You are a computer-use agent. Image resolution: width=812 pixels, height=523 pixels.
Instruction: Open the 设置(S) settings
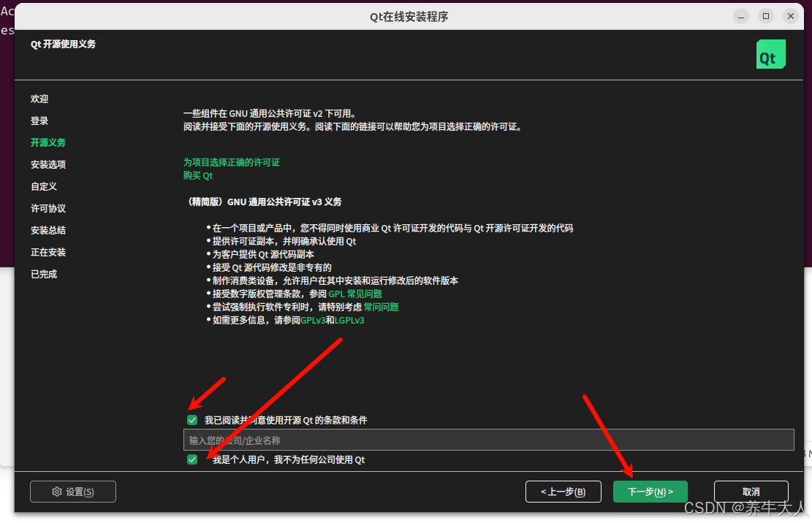(x=73, y=492)
